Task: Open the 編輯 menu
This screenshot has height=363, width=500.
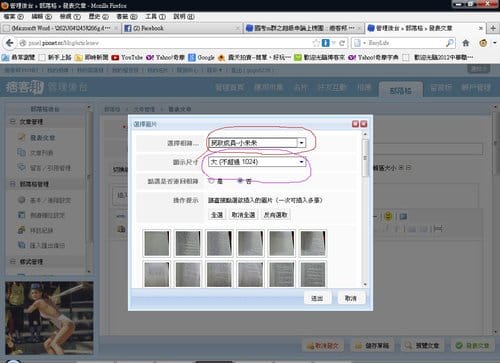Action: [42, 16]
